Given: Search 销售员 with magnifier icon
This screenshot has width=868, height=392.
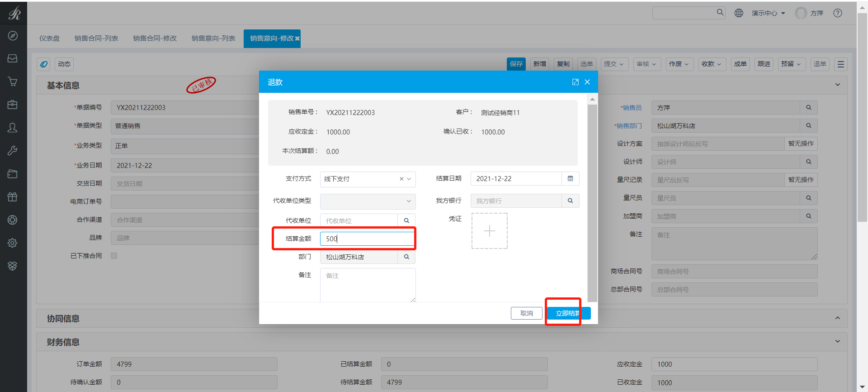Looking at the screenshot, I should tap(809, 108).
